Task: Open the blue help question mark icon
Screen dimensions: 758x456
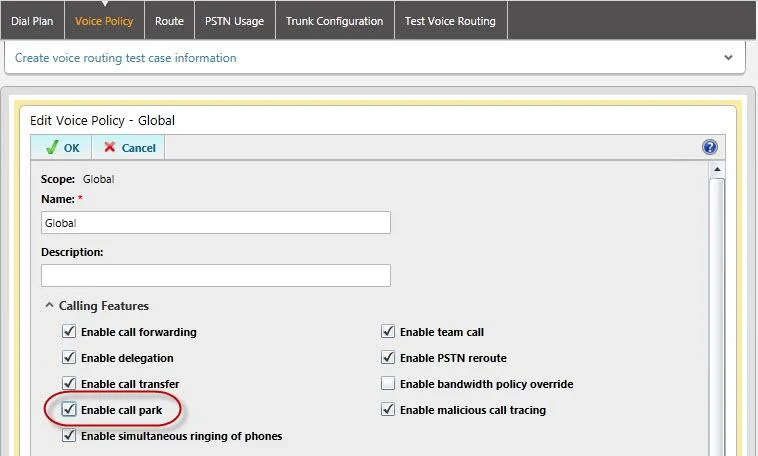Action: [710, 147]
